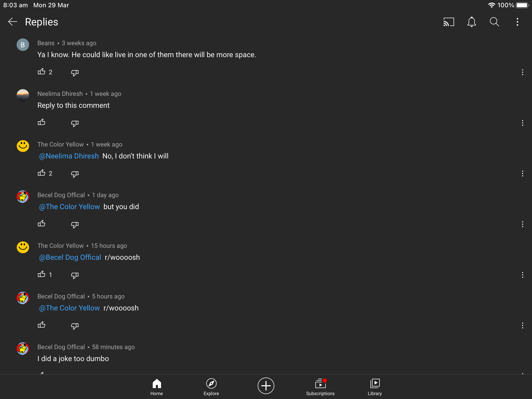Open the notifications bell

point(472,22)
